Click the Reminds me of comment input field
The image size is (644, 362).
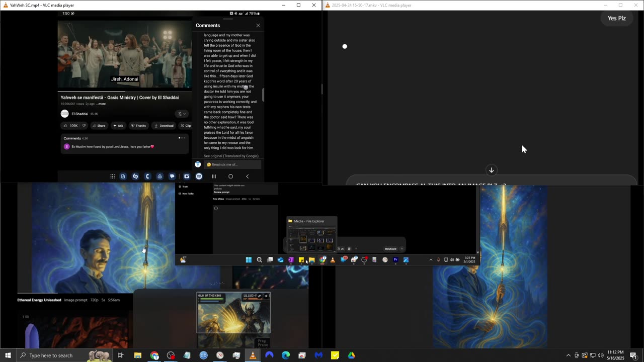233,164
